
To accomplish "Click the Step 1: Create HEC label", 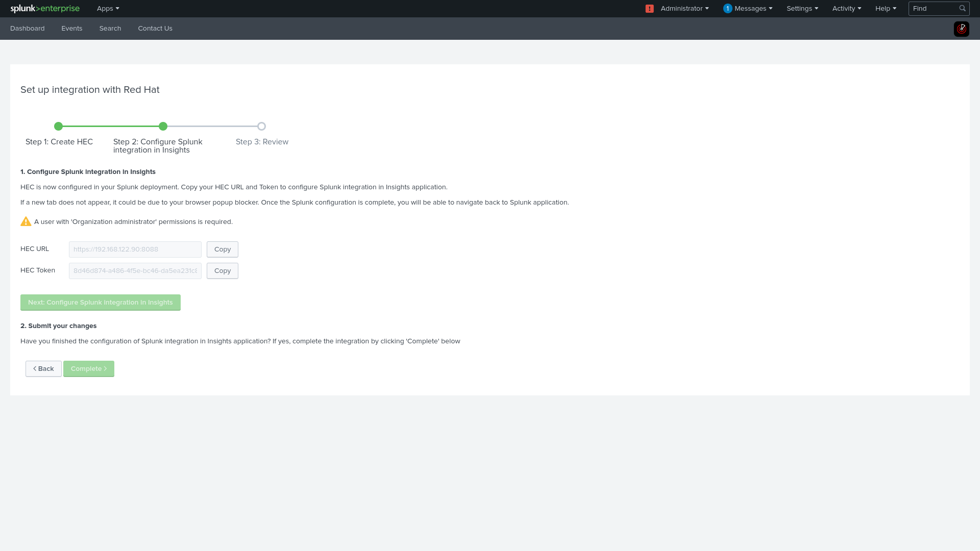I will (x=59, y=142).
